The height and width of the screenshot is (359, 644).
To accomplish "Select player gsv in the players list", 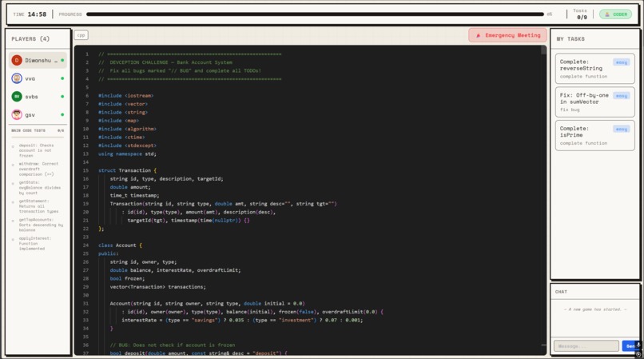I will coord(38,114).
